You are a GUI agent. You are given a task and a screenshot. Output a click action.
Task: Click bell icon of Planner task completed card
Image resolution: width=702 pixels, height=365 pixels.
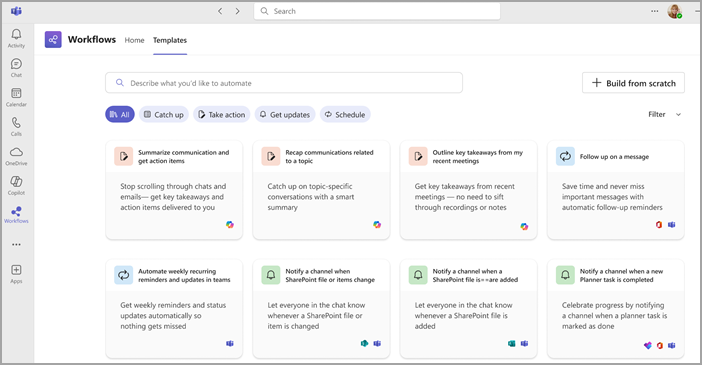(565, 275)
